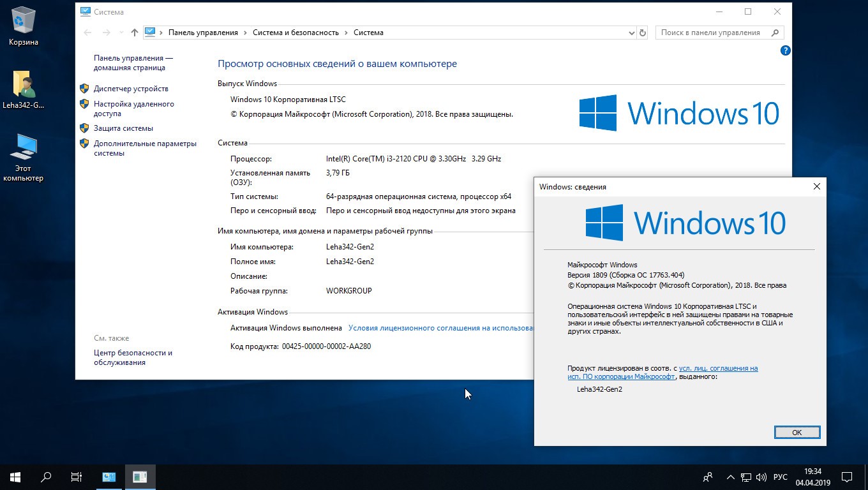Open license terms link Условия лицензионного соглашения

(x=441, y=328)
